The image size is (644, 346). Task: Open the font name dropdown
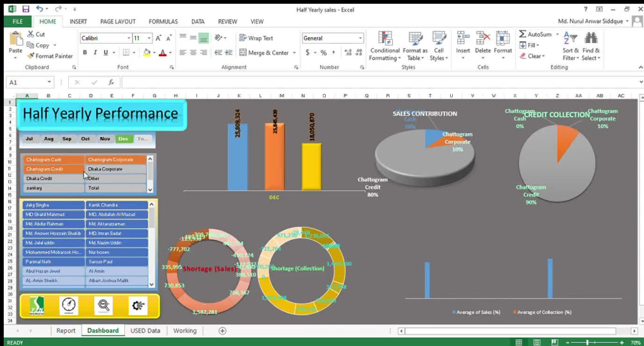(129, 38)
